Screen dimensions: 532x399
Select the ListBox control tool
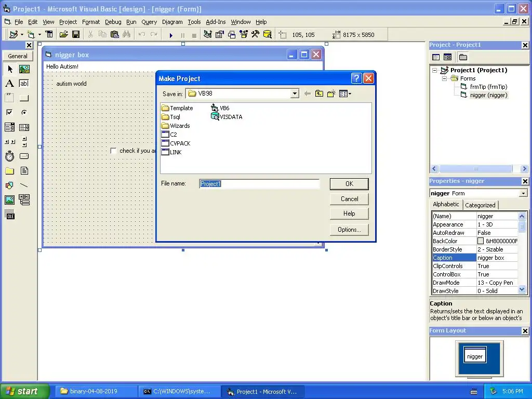tap(24, 127)
